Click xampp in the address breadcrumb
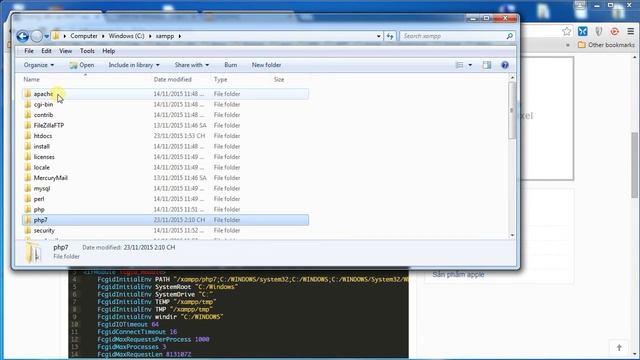Image resolution: width=640 pixels, height=360 pixels. pyautogui.click(x=165, y=36)
